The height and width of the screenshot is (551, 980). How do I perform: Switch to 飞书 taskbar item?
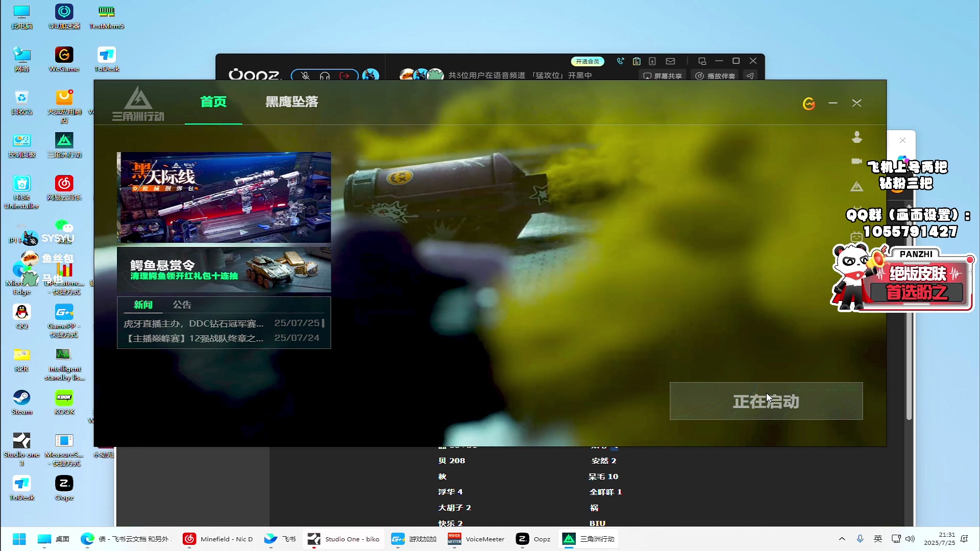280,539
